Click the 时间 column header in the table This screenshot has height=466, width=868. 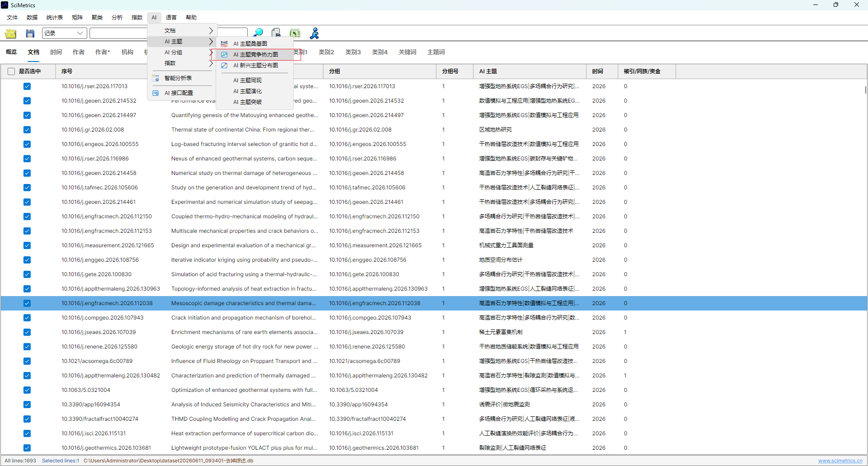pos(602,71)
